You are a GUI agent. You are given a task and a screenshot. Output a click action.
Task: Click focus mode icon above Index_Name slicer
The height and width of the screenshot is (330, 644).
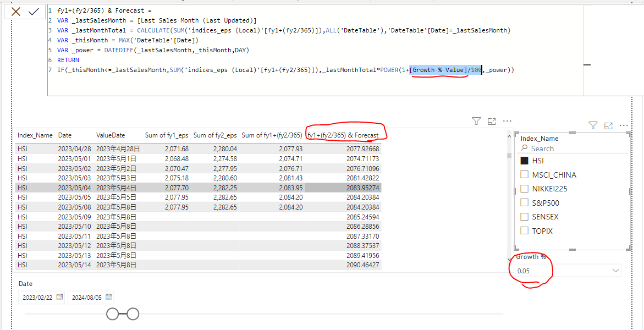pyautogui.click(x=608, y=125)
